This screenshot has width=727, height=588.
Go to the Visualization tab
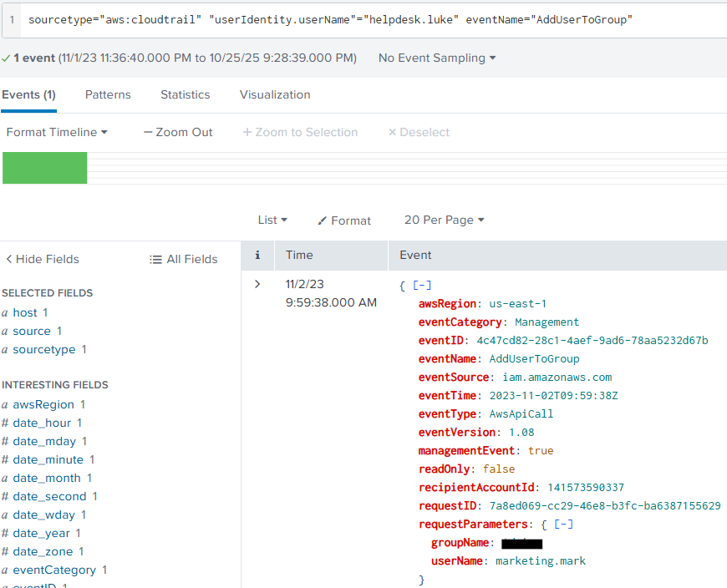tap(275, 94)
